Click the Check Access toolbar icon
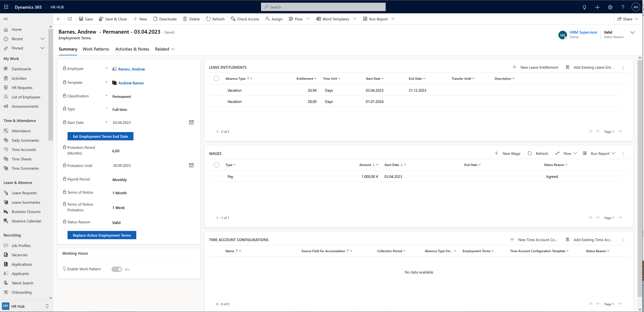Viewport: 644px width, 312px height. (x=233, y=19)
